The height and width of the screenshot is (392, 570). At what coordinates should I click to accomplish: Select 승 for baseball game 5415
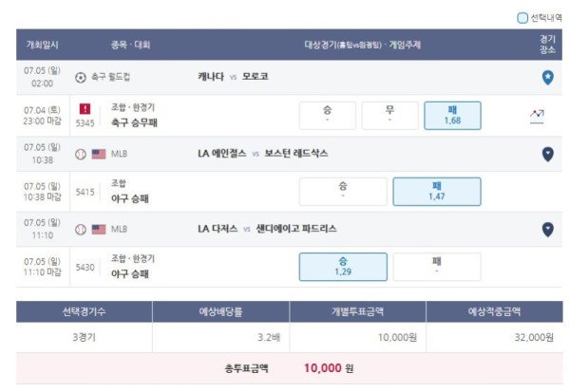point(343,192)
